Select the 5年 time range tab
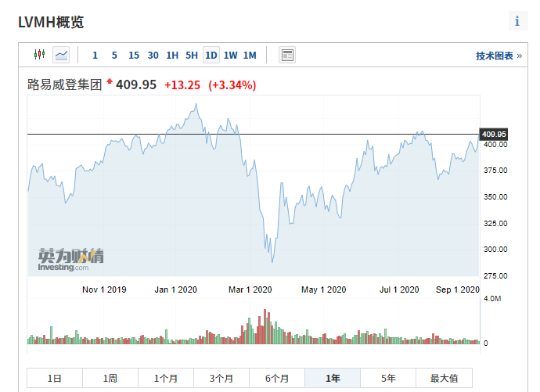This screenshot has width=540, height=392. [x=388, y=379]
